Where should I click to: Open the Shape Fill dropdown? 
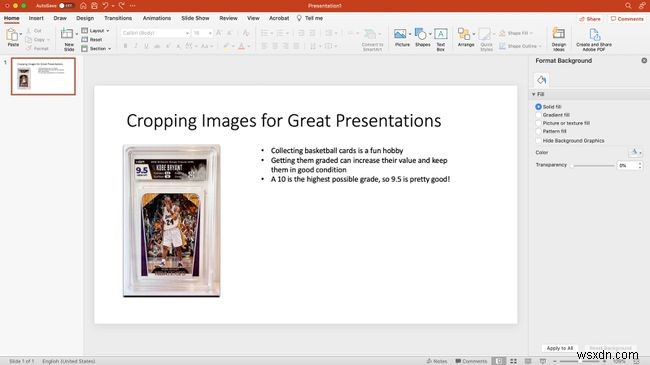[516, 33]
